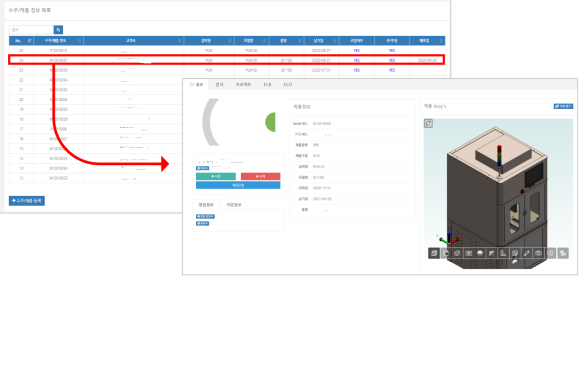Sort table by the No. column
Image resolution: width=580 pixels, height=384 pixels.
click(21, 41)
